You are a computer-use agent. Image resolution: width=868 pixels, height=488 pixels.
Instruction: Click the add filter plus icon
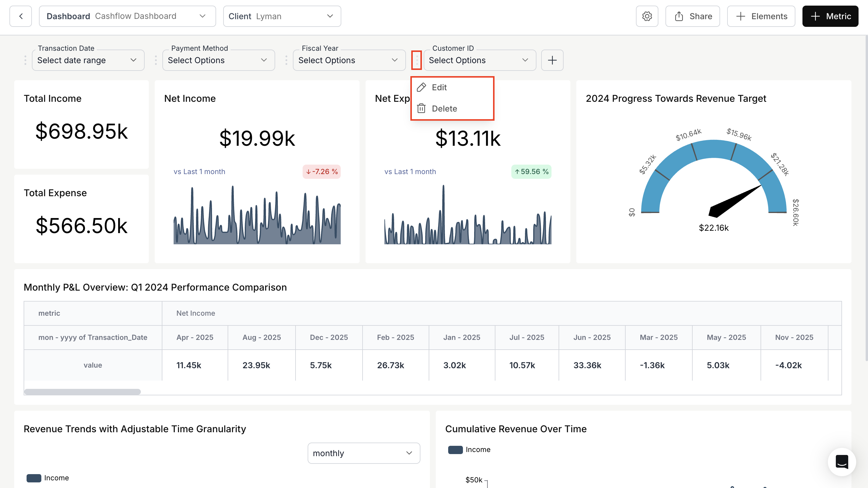tap(552, 60)
